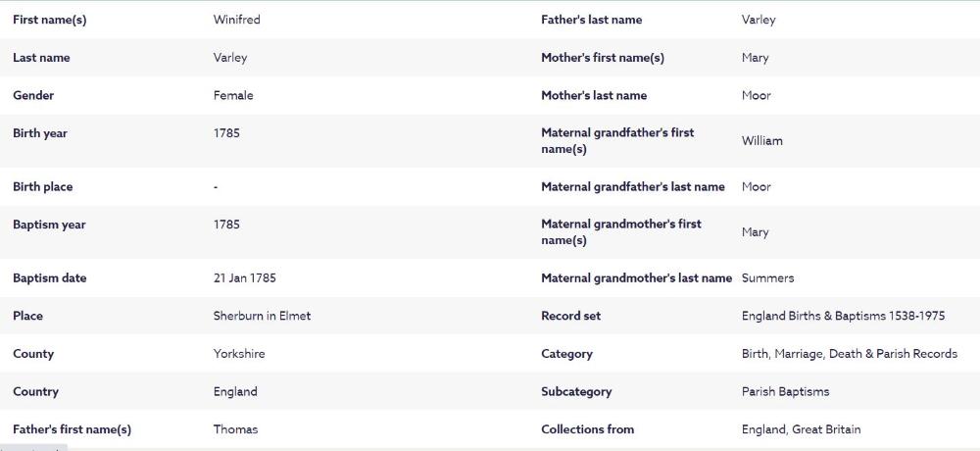
Task: Click the Birth year label
Action: coord(40,133)
